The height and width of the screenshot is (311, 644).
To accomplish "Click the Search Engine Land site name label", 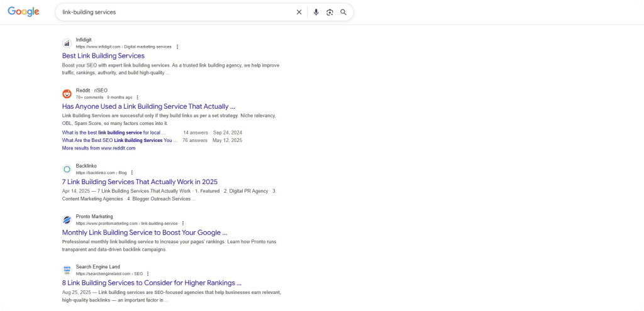I will 98,266.
